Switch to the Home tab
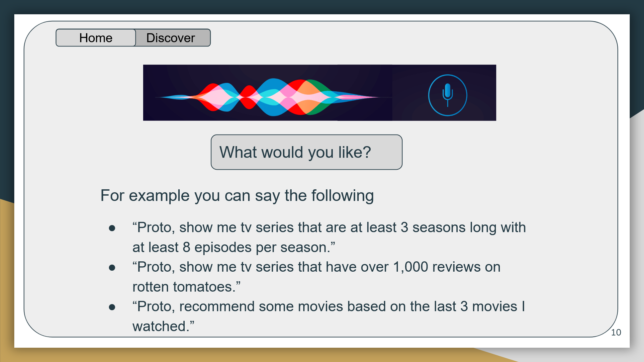Screen dimensions: 644x362 [96, 38]
